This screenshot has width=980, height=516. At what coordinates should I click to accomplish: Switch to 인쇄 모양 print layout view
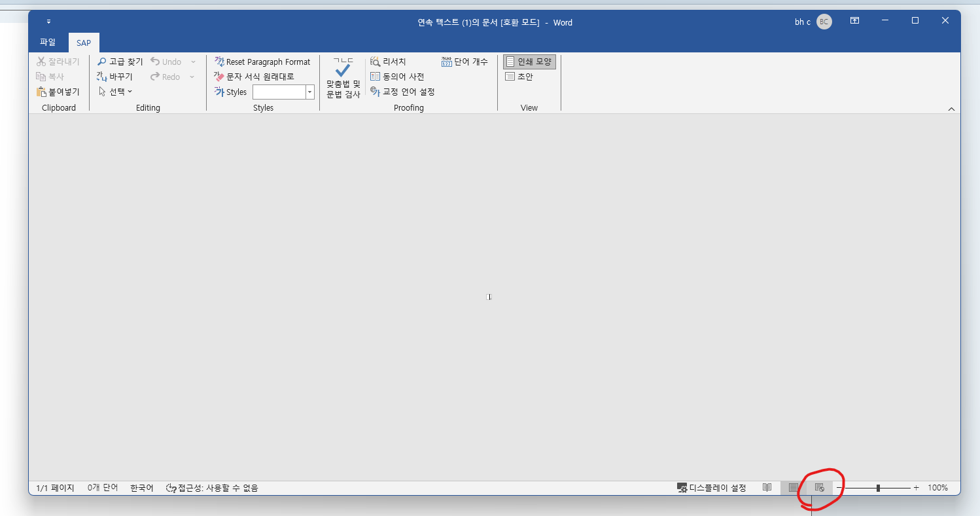pyautogui.click(x=529, y=62)
